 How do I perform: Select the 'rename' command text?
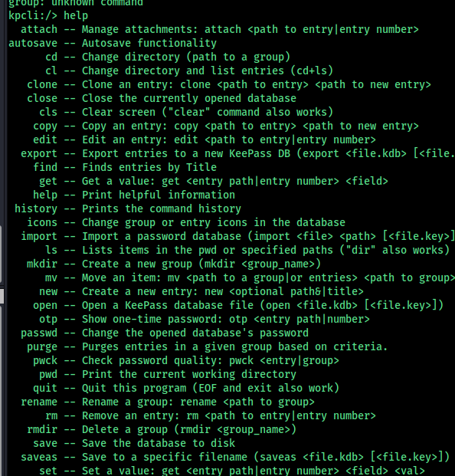pyautogui.click(x=39, y=402)
